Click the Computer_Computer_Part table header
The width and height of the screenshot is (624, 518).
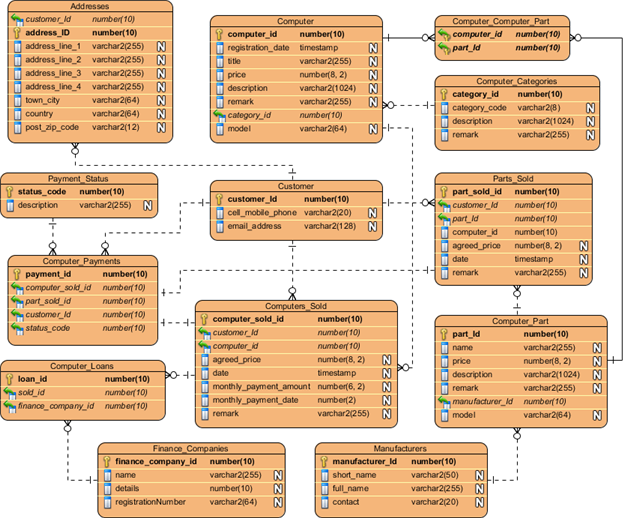point(501,21)
